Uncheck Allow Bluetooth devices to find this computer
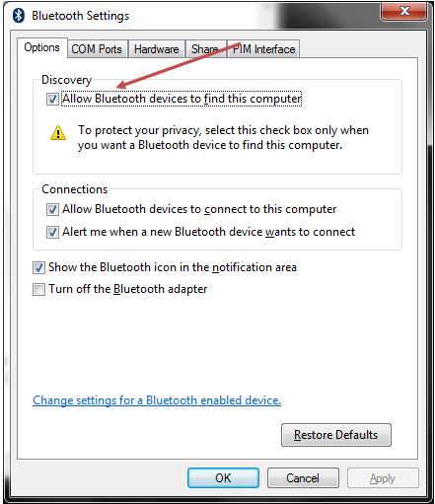The image size is (435, 504). 52,99
